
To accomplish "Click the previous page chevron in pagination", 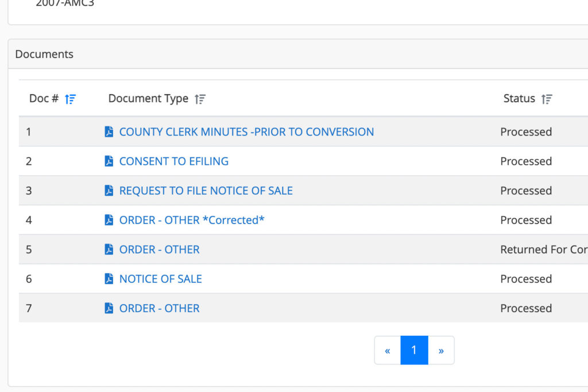I will [387, 350].
